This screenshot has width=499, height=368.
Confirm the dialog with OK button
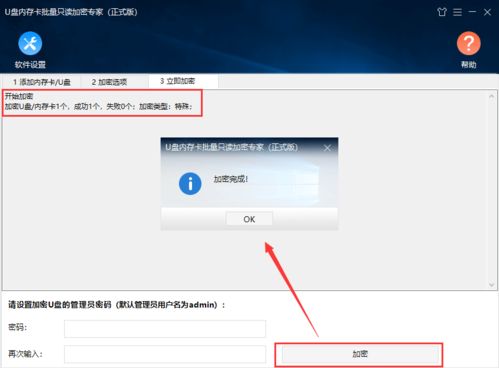pyautogui.click(x=249, y=219)
